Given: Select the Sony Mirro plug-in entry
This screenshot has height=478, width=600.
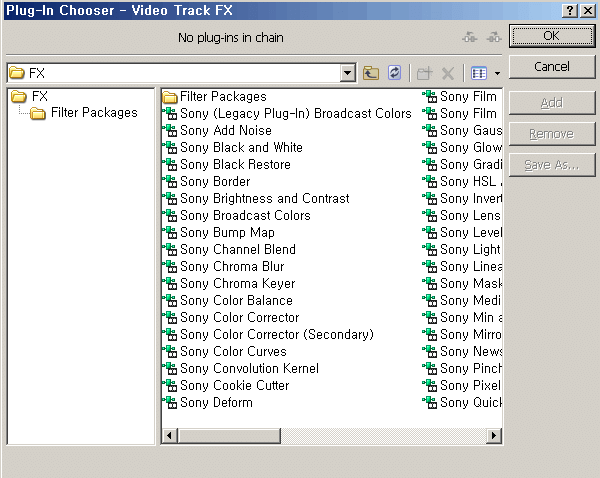Looking at the screenshot, I should click(462, 334).
